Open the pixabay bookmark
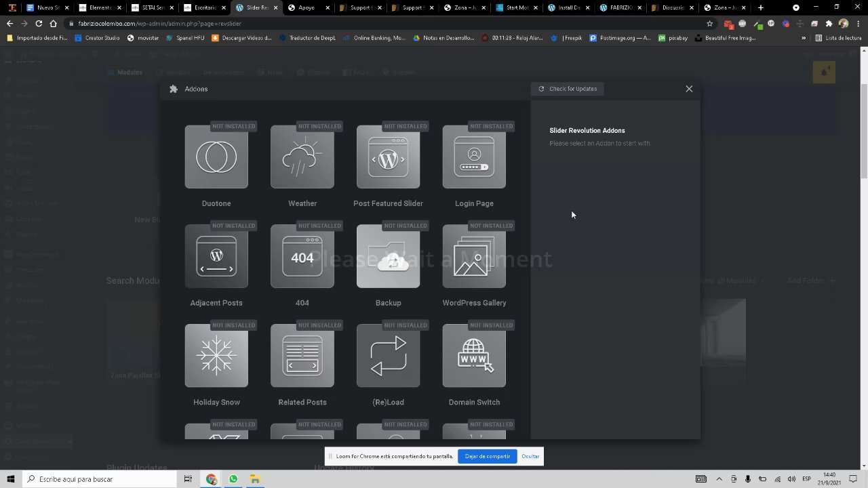This screenshot has width=868, height=488. click(673, 38)
